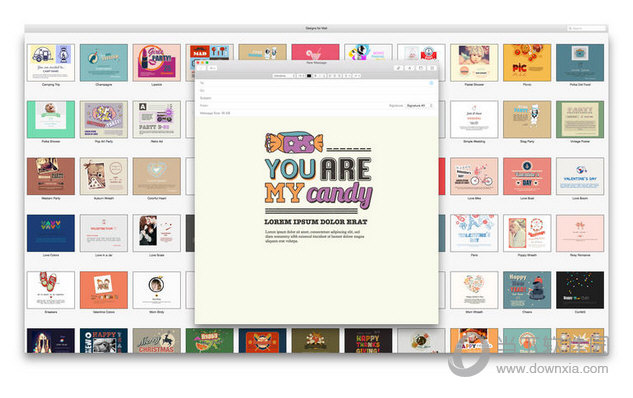Attach a file with the paperclip icon
The image size is (633, 398).
399,68
